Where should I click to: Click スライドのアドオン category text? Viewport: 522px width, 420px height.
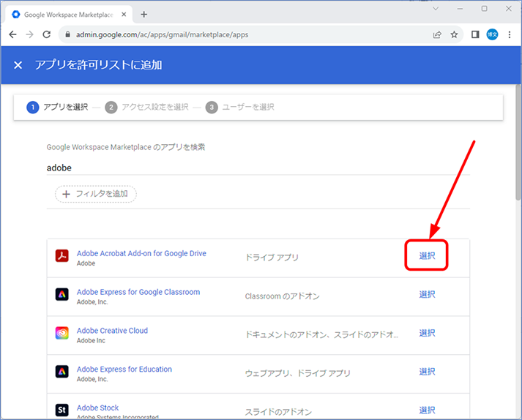click(x=278, y=412)
